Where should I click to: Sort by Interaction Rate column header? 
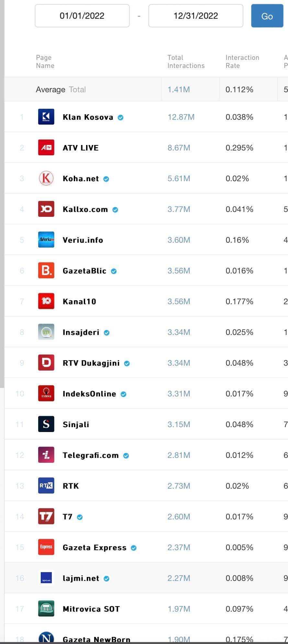tap(242, 61)
